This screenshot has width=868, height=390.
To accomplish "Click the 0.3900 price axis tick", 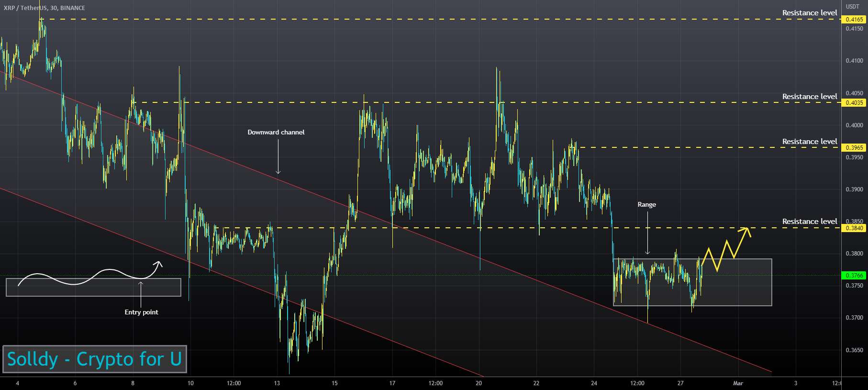I will (854, 189).
